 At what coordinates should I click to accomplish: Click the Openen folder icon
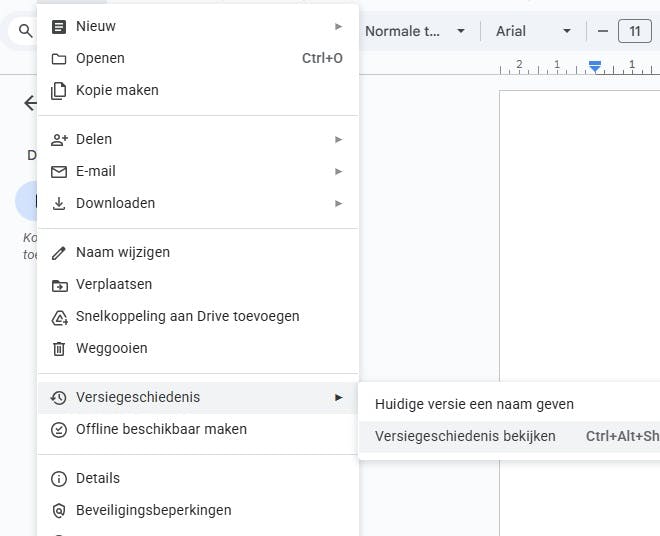pyautogui.click(x=59, y=58)
